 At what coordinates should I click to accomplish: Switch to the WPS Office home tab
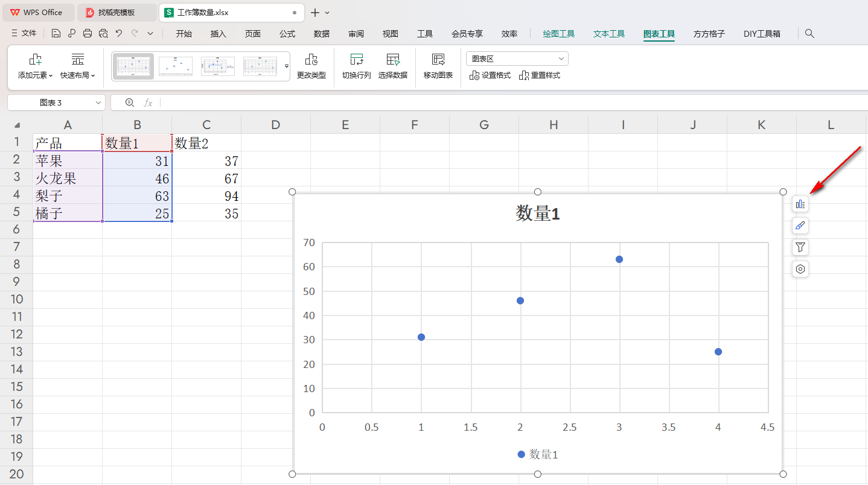tap(38, 12)
